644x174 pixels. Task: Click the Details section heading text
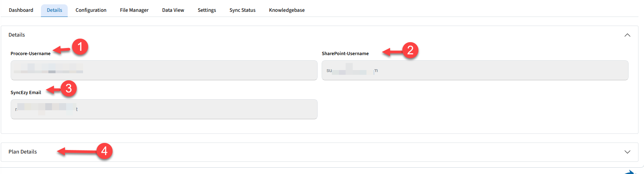click(17, 35)
